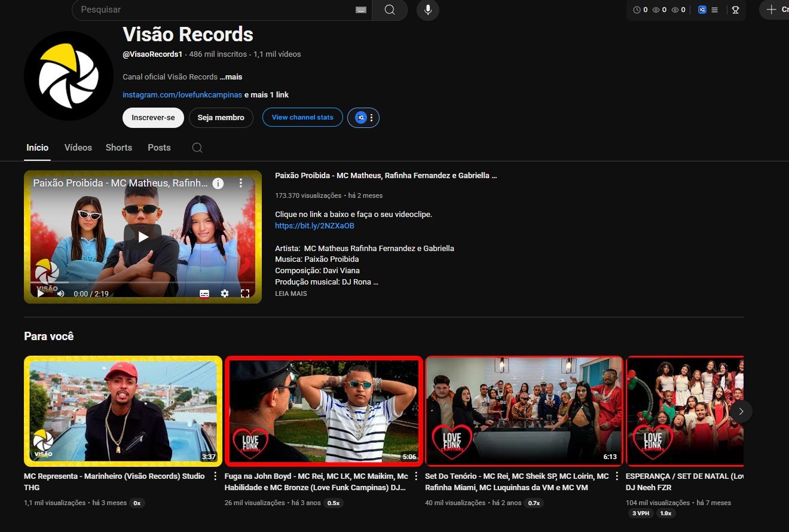The image size is (789, 532).
Task: Open instagram.com/lovefunkcampinas link
Action: click(182, 95)
